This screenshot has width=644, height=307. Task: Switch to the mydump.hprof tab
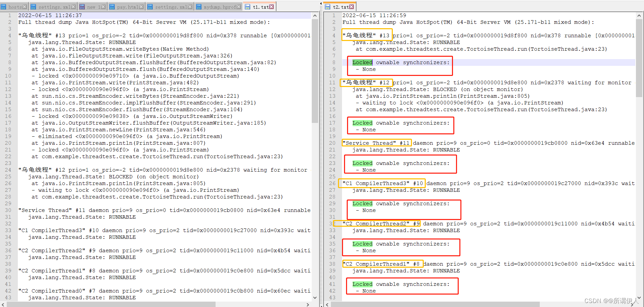pyautogui.click(x=219, y=7)
